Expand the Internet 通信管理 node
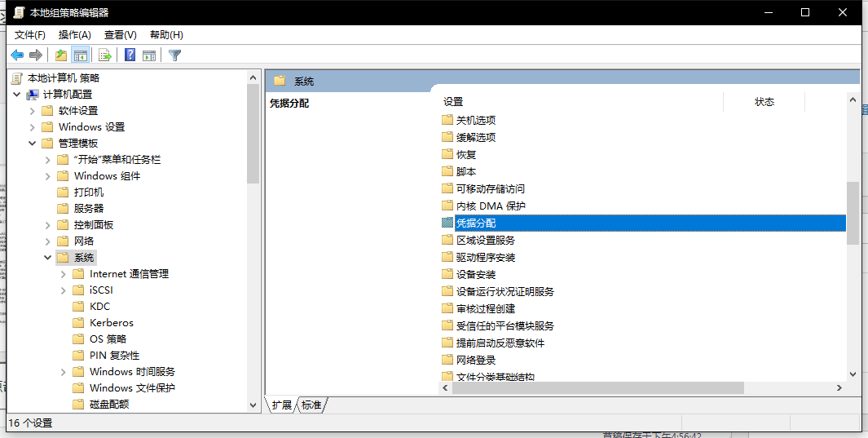Image resolution: width=868 pixels, height=438 pixels. (64, 274)
